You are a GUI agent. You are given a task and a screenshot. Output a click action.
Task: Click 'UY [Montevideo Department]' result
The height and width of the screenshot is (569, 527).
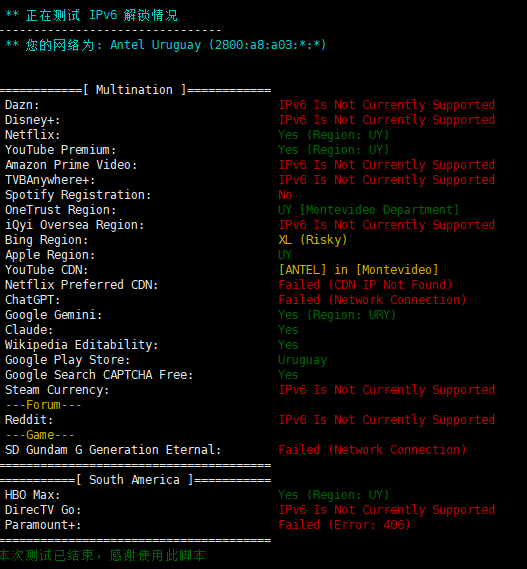point(369,210)
